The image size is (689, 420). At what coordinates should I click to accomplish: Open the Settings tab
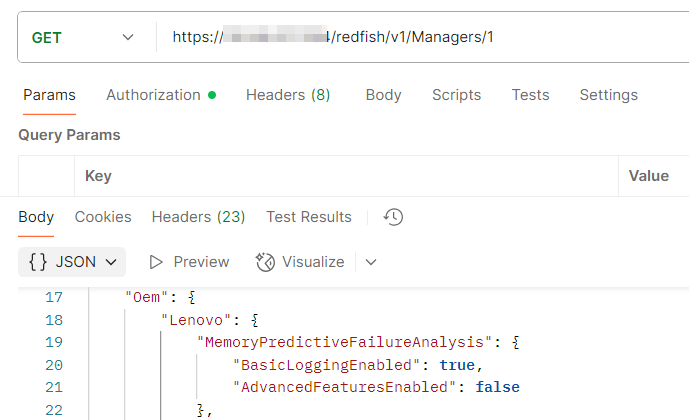tap(608, 95)
